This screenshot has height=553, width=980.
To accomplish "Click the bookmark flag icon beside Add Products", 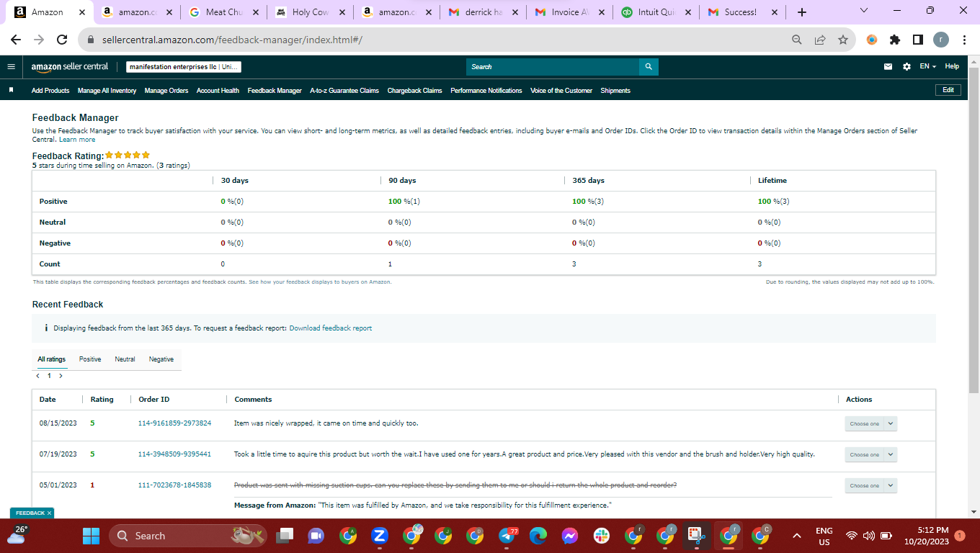I will 12,90.
